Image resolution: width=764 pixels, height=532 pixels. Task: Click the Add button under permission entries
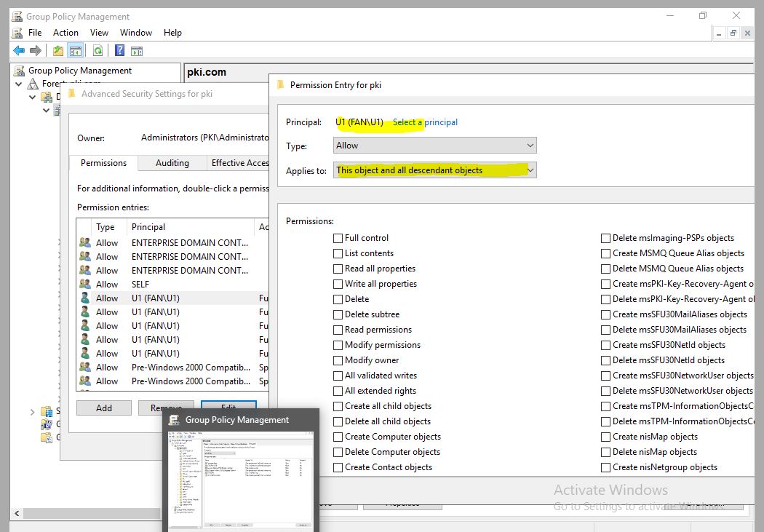pos(104,408)
